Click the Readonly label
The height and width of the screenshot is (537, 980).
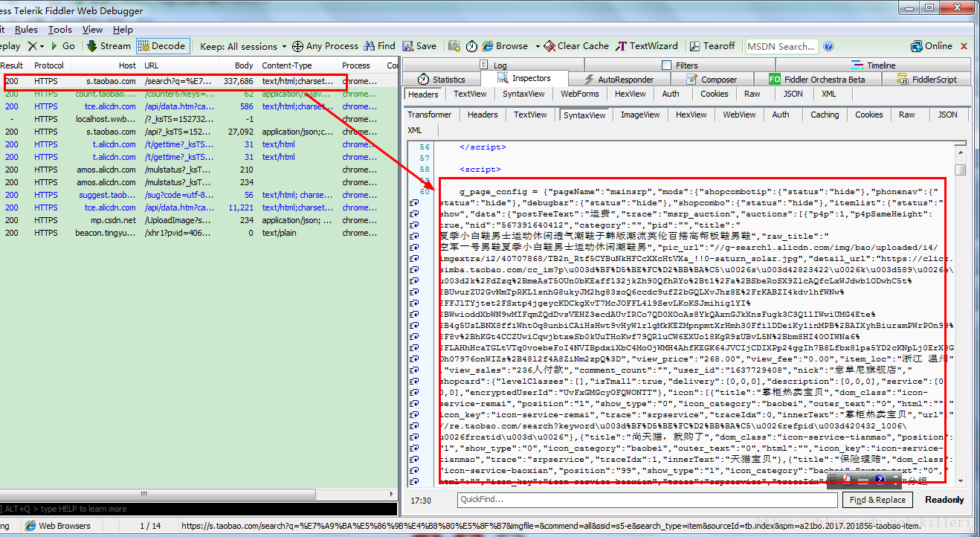click(x=944, y=500)
